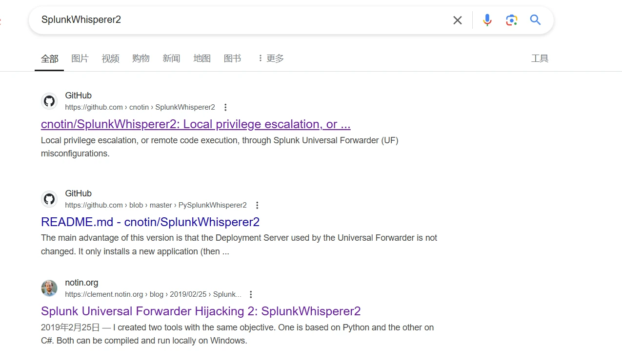Start voice search with the microphone icon
This screenshot has height=364, width=622.
click(x=487, y=20)
